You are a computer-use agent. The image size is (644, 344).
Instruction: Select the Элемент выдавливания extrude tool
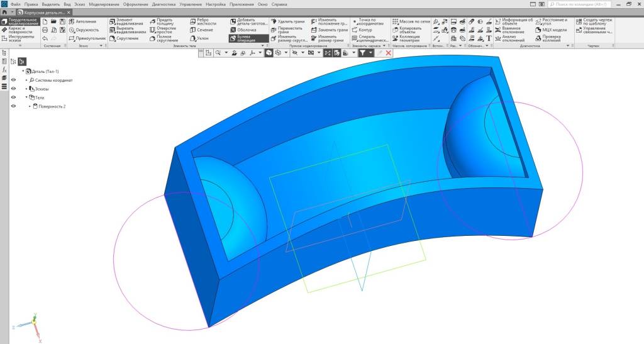pos(126,22)
